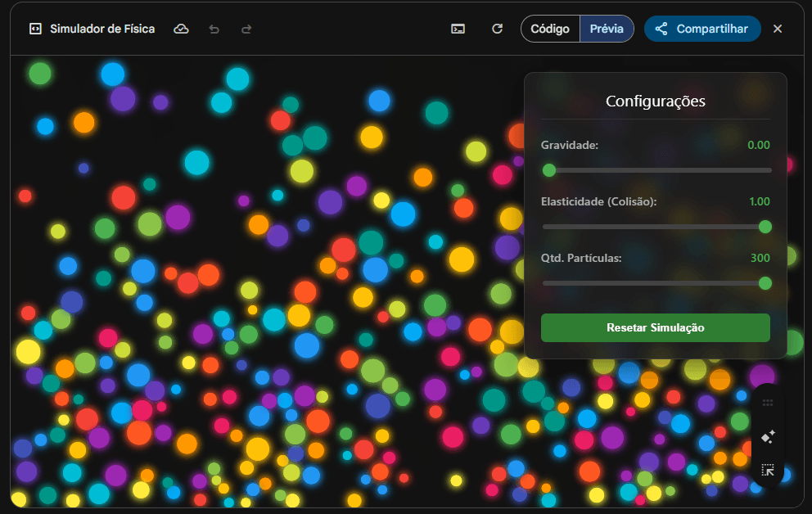Reload the preview with the refresh icon
The width and height of the screenshot is (812, 514).
point(497,29)
